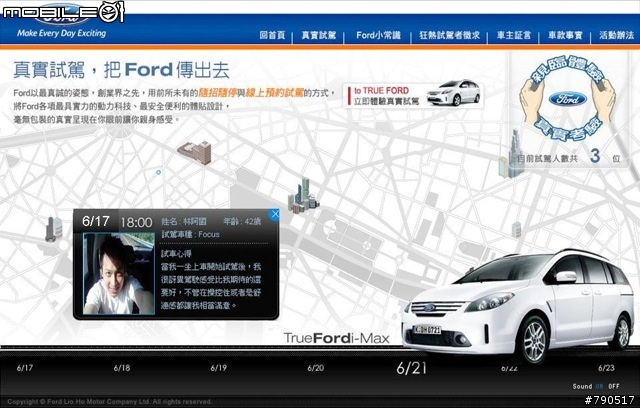Click the 真實試駕，把Ford傳出去 heading

pyautogui.click(x=121, y=70)
